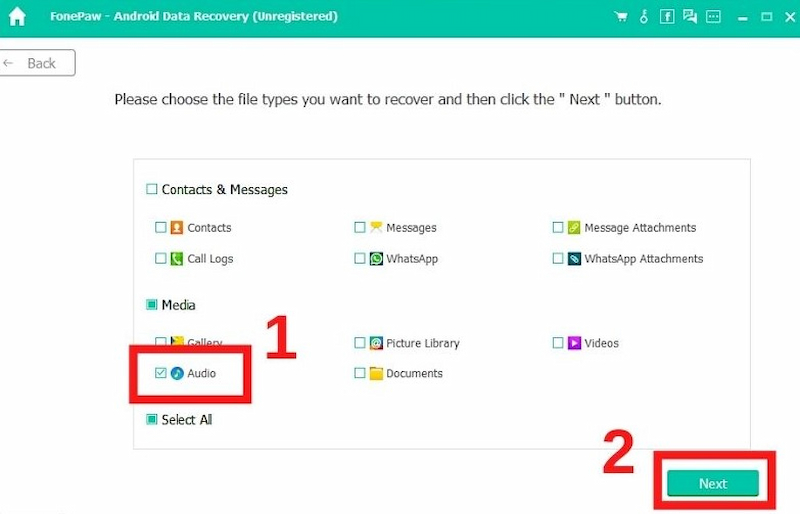Click the 'Contacts & Messages' label
Image resolution: width=800 pixels, height=514 pixels.
tap(224, 190)
